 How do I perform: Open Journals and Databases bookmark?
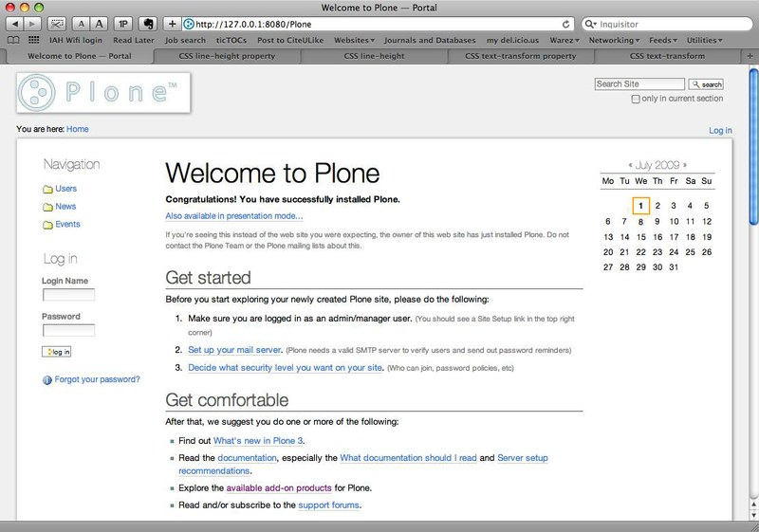coord(430,40)
